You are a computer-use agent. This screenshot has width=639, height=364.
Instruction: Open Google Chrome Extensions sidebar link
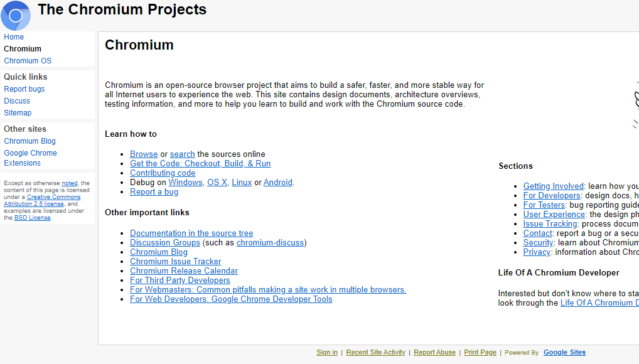(30, 158)
